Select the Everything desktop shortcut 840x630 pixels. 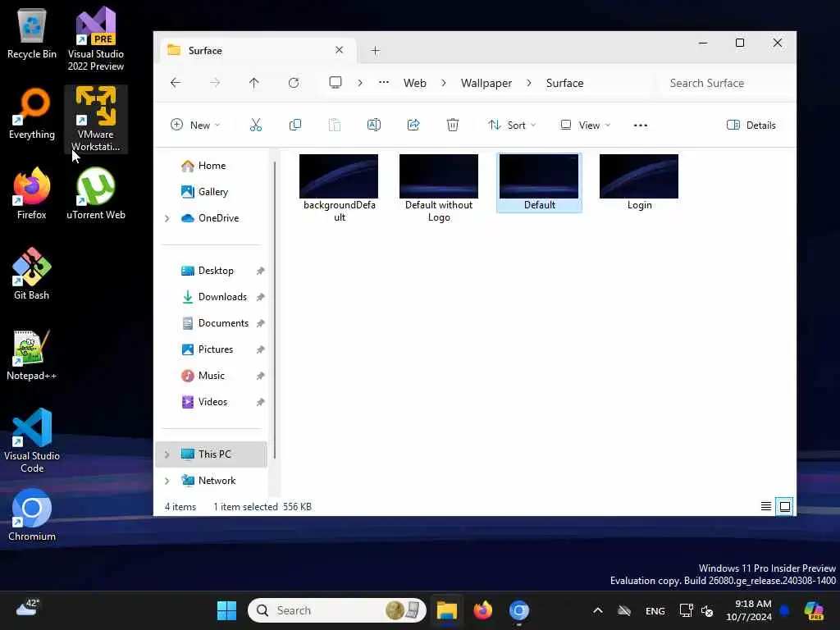(32, 114)
